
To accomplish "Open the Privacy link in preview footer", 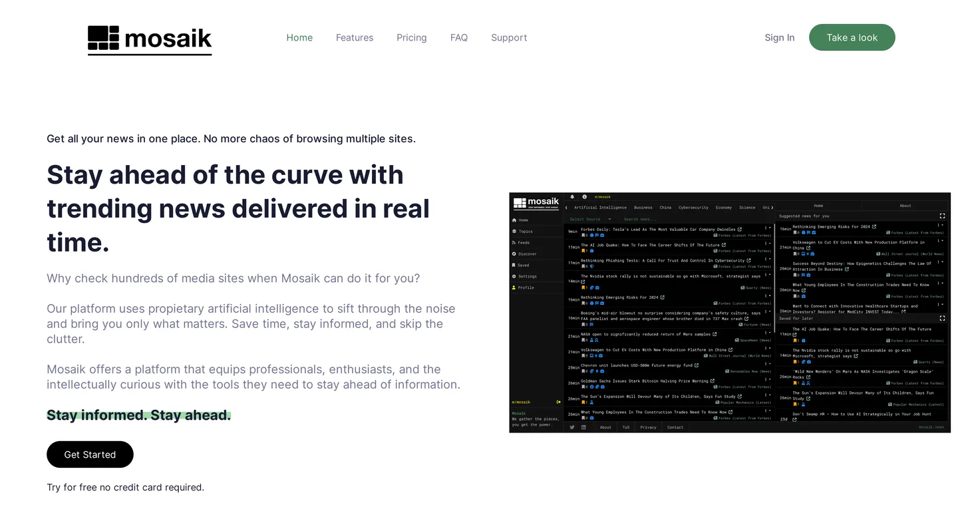I will [x=648, y=427].
